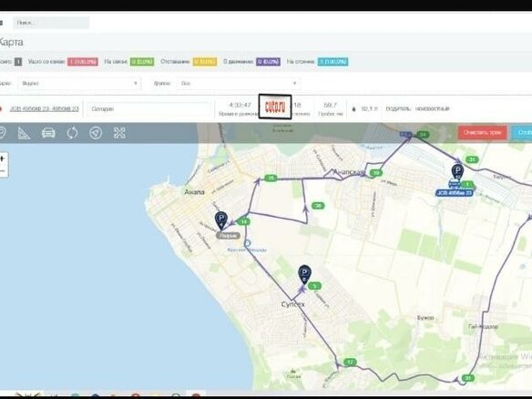This screenshot has height=399, width=532.
Task: Select the ruler distance measuring tool
Action: [24, 133]
